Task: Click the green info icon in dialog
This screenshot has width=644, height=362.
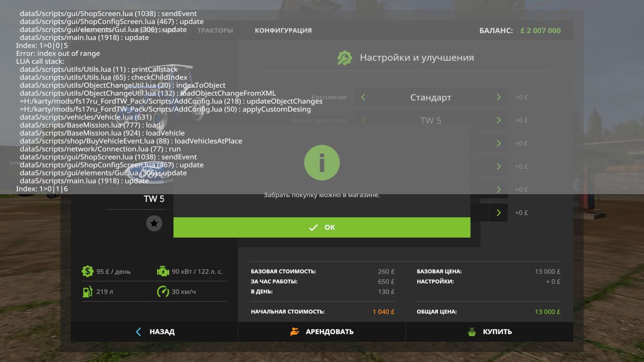Action: [322, 163]
